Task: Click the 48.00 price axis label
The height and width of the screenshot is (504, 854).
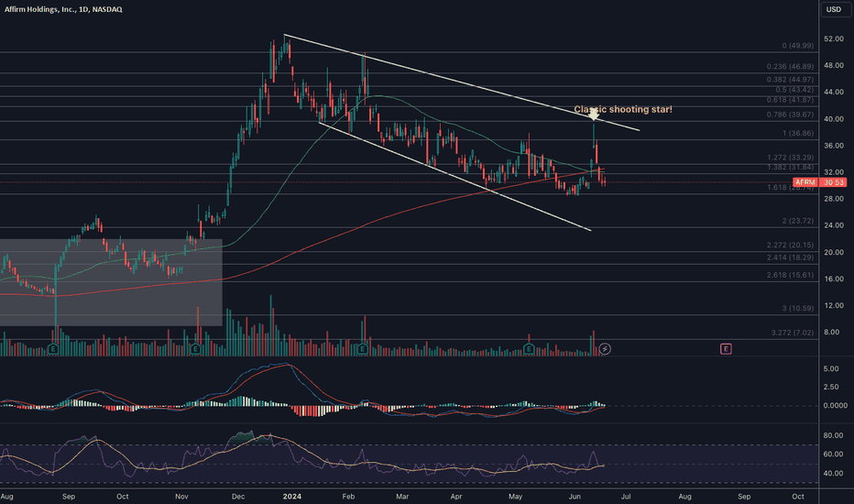Action: pyautogui.click(x=833, y=65)
